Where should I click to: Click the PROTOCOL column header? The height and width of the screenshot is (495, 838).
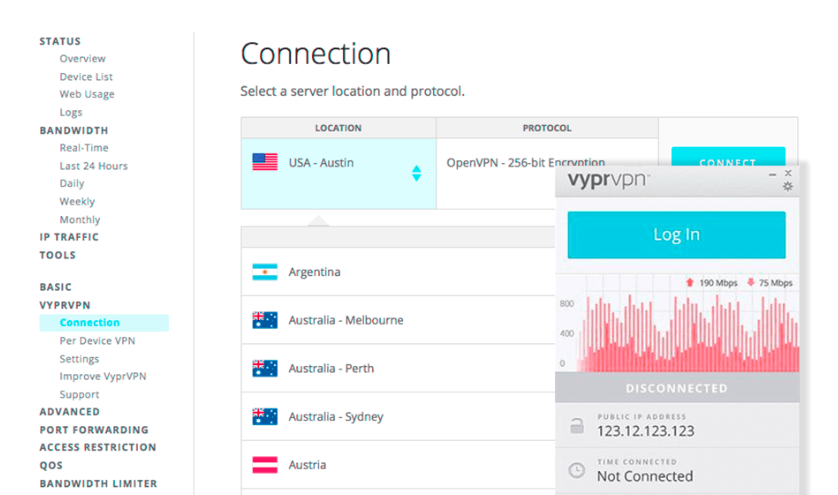(x=547, y=128)
